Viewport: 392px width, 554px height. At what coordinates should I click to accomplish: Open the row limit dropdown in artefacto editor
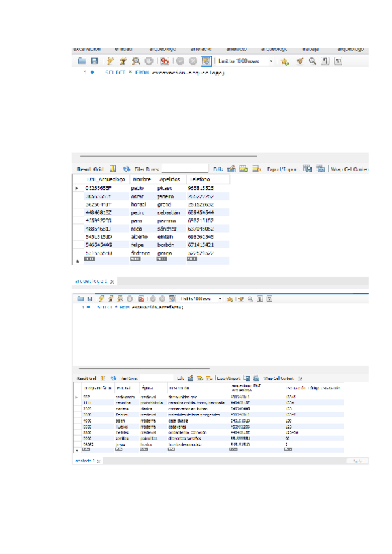click(220, 299)
